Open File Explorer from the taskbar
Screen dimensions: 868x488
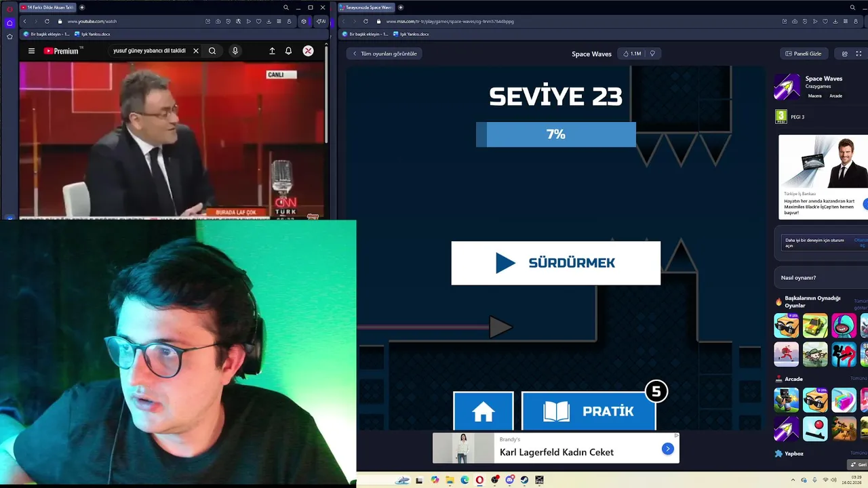coord(450,480)
